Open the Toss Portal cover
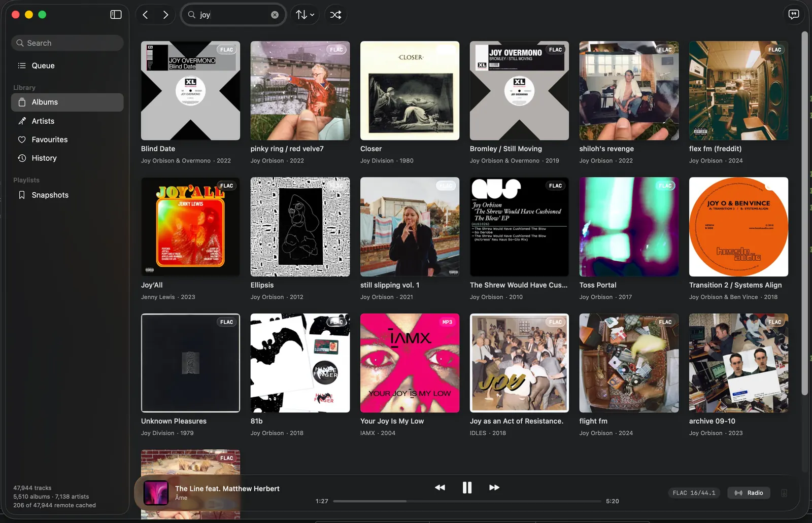Image resolution: width=812 pixels, height=523 pixels. coord(629,227)
